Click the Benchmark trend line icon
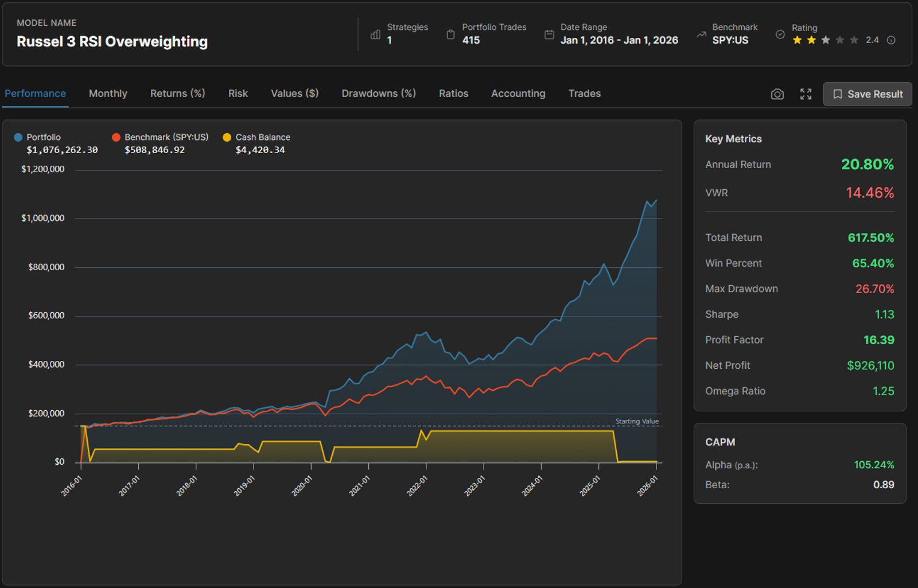This screenshot has width=918, height=588. (701, 34)
